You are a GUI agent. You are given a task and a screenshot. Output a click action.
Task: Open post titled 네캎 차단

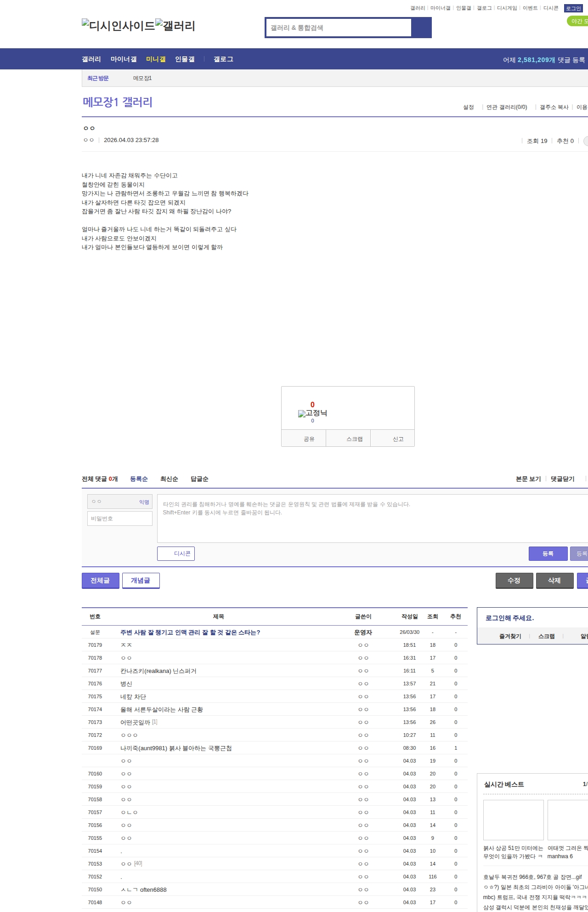(x=133, y=697)
